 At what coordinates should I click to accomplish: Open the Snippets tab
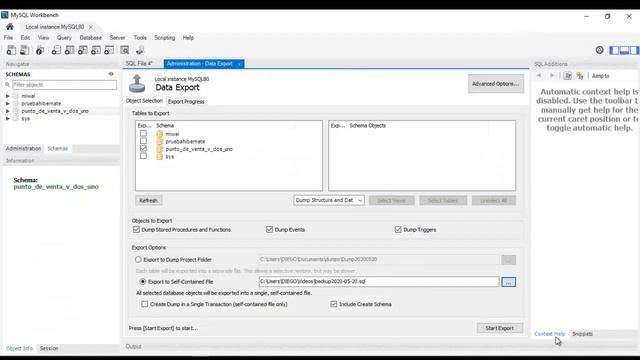coord(582,334)
